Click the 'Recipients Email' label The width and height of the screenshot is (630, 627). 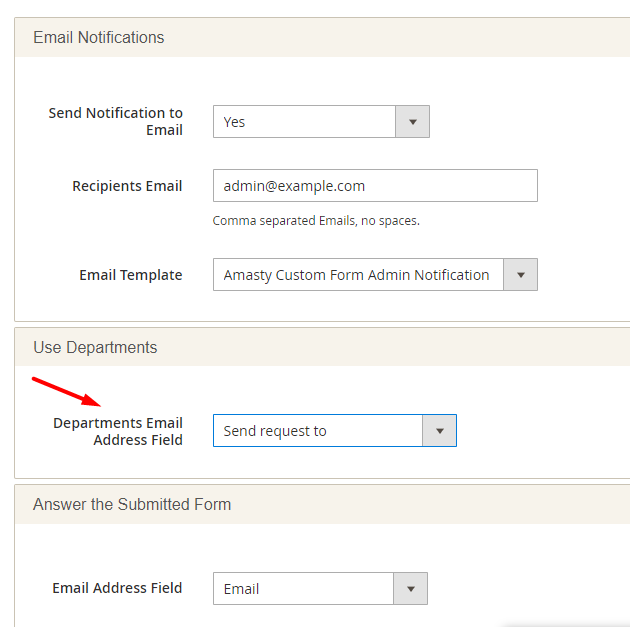127,186
